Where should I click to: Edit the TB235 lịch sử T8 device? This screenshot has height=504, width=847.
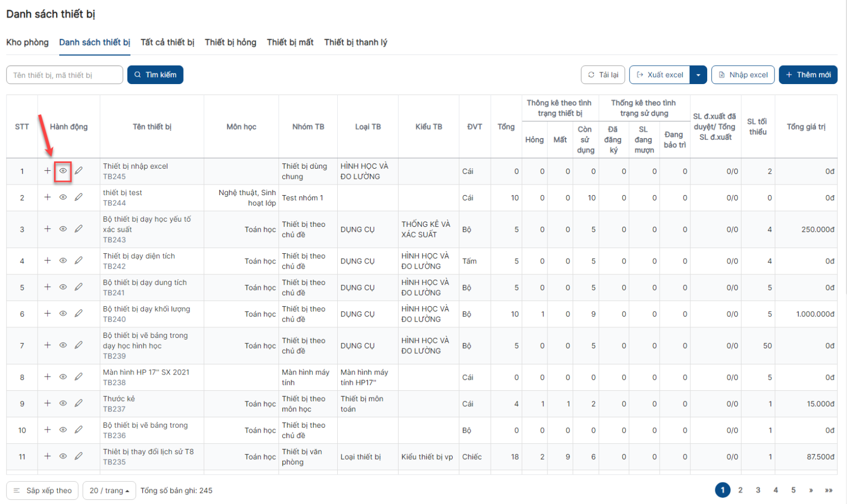click(x=78, y=456)
